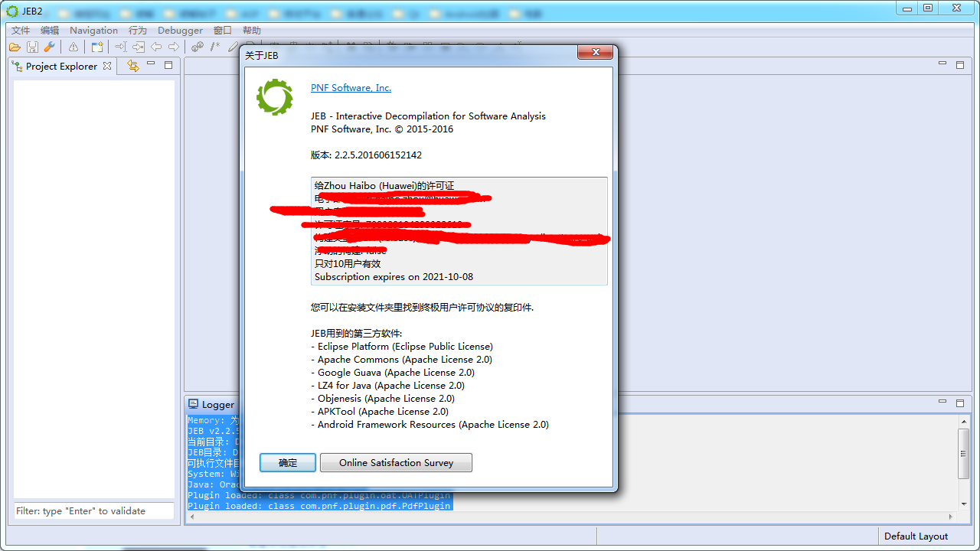980x551 pixels.
Task: Open the Debugger menu
Action: tap(180, 31)
